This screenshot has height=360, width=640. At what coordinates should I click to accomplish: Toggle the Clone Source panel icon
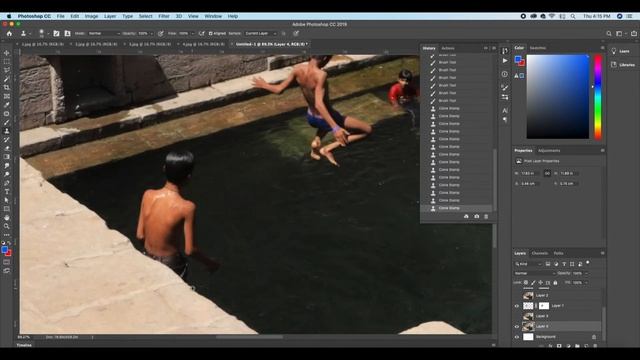67,33
